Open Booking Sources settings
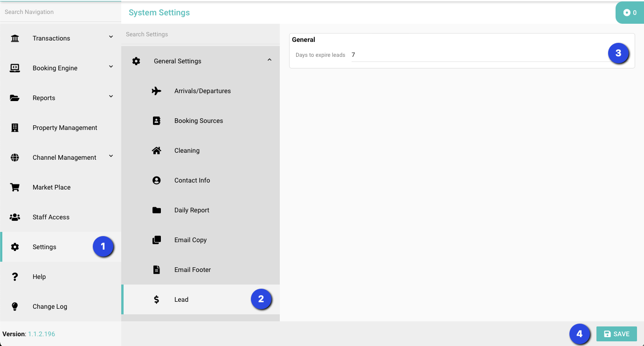The width and height of the screenshot is (644, 346). tap(199, 121)
